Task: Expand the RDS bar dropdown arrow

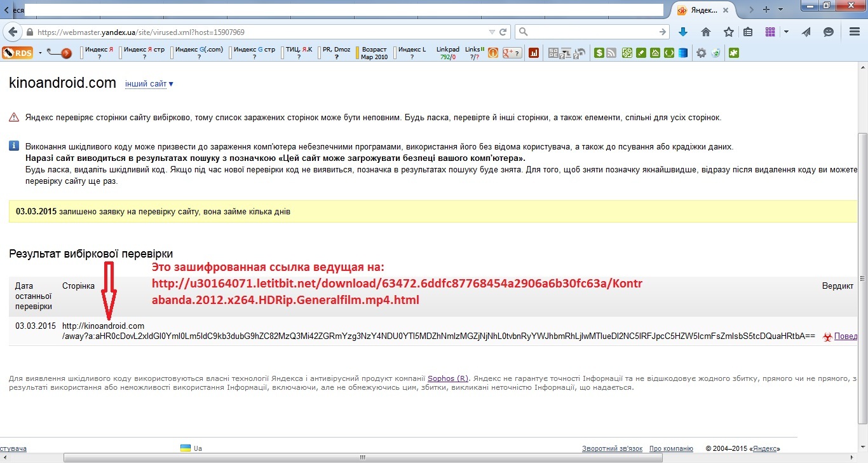Action: [x=40, y=53]
